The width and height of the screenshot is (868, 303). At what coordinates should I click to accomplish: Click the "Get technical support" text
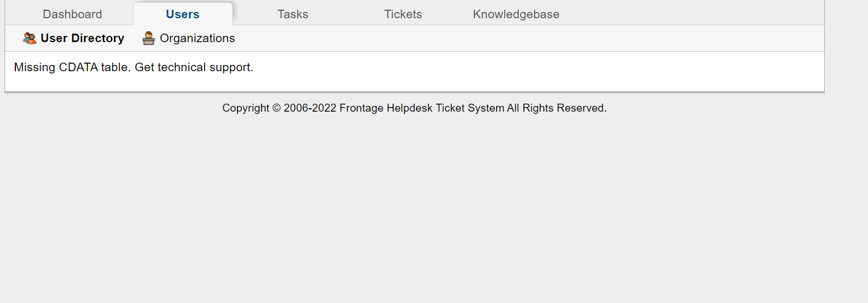(x=194, y=67)
